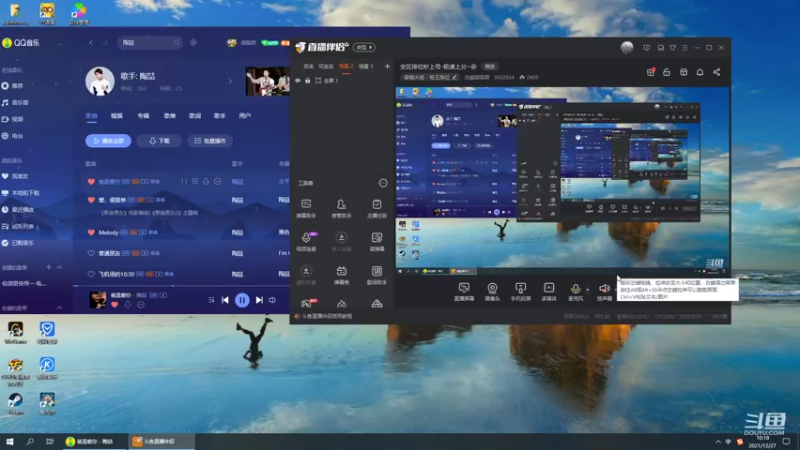Toggle lock on 全屏 1 source
Screen dimensions: 800x450
(308, 81)
